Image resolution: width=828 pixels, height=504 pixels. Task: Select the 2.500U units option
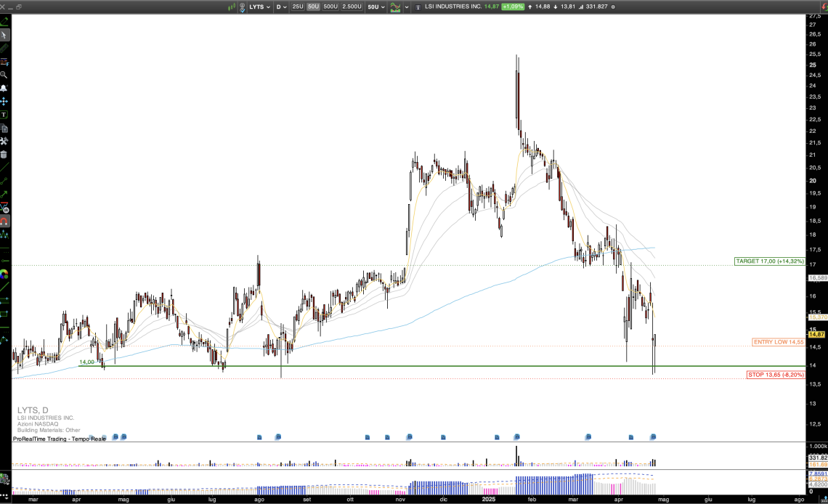click(352, 7)
